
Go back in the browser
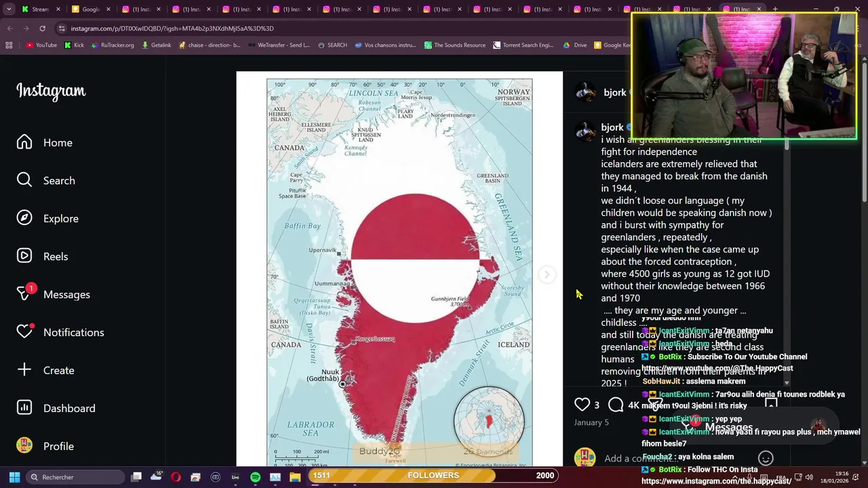click(9, 28)
